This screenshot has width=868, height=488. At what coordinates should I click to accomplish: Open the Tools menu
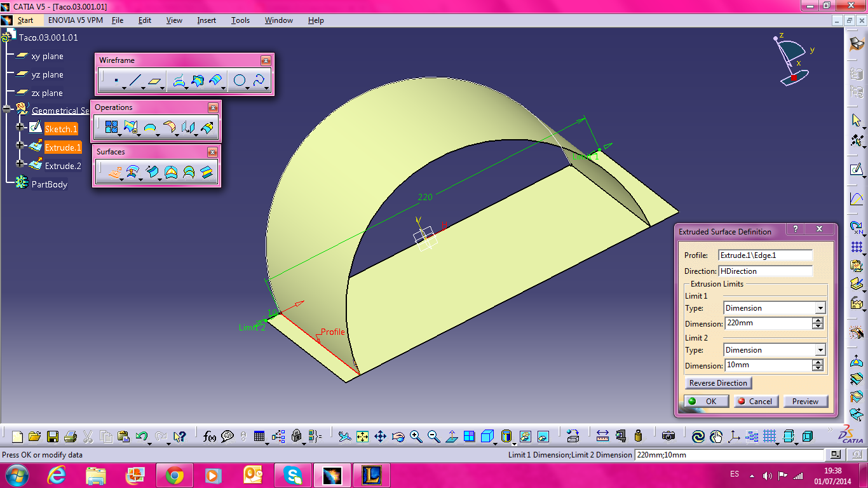point(240,20)
